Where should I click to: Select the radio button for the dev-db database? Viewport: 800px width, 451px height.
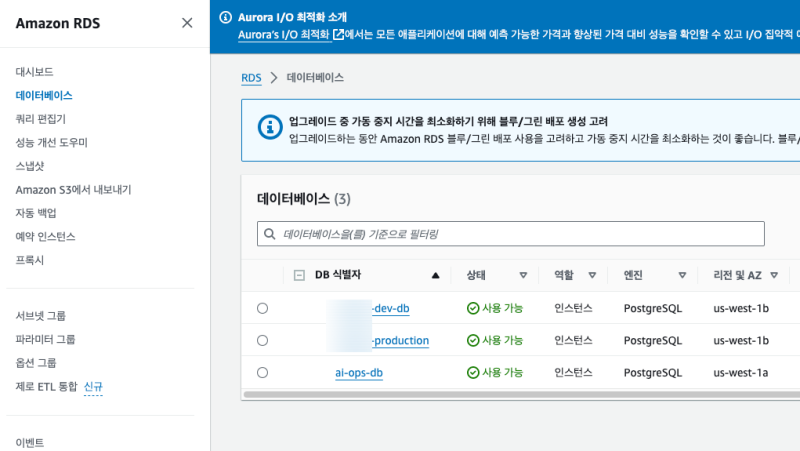tap(262, 309)
